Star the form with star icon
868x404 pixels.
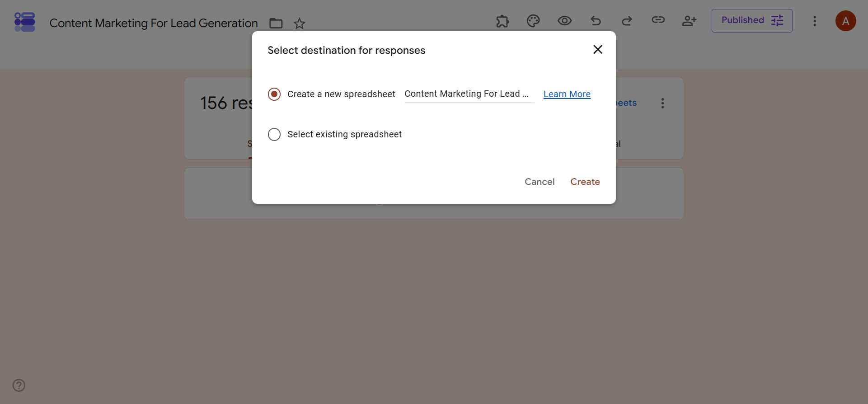point(300,23)
